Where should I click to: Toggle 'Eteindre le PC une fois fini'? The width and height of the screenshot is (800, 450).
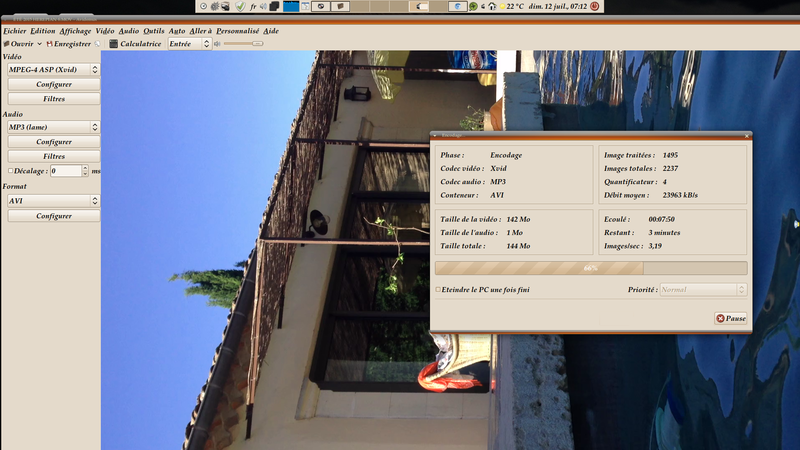click(x=438, y=289)
